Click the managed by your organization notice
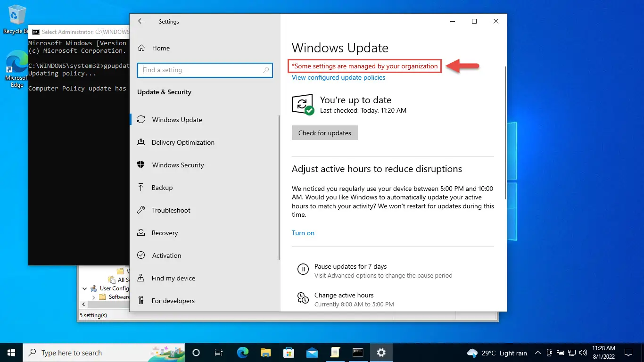Screen dimensions: 644x362 365,66
